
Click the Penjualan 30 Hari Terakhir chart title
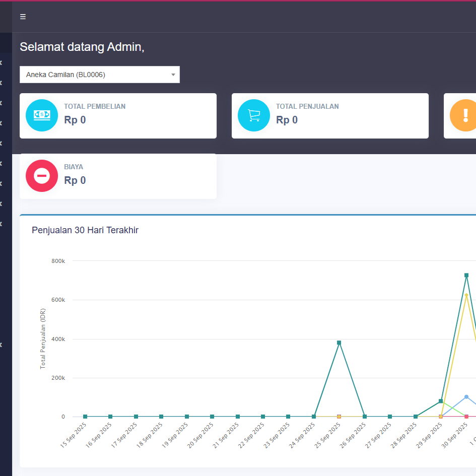pyautogui.click(x=85, y=230)
